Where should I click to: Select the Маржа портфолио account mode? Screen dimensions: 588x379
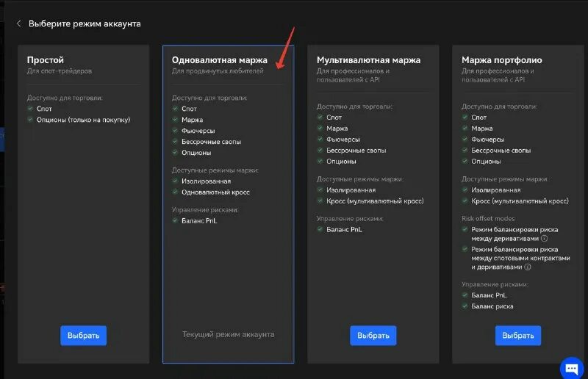point(518,336)
